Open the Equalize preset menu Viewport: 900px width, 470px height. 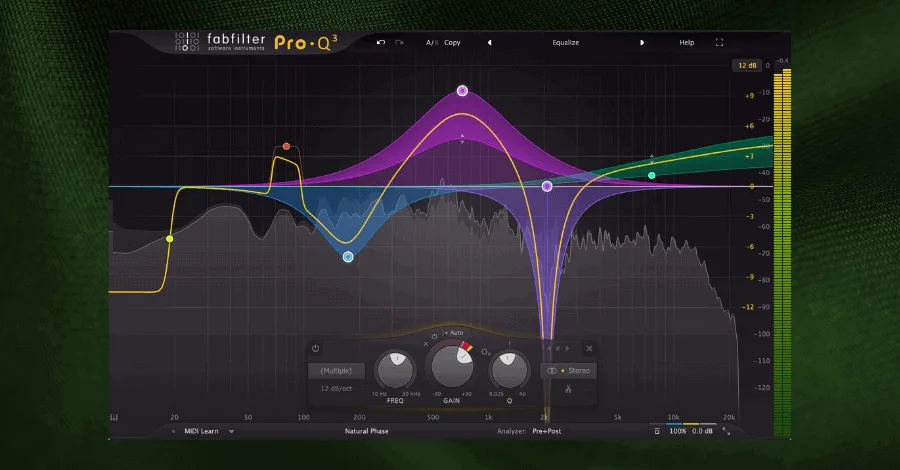565,42
